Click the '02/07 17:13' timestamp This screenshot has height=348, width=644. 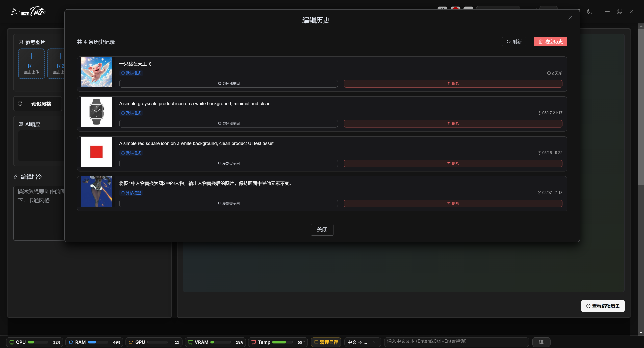tap(550, 193)
